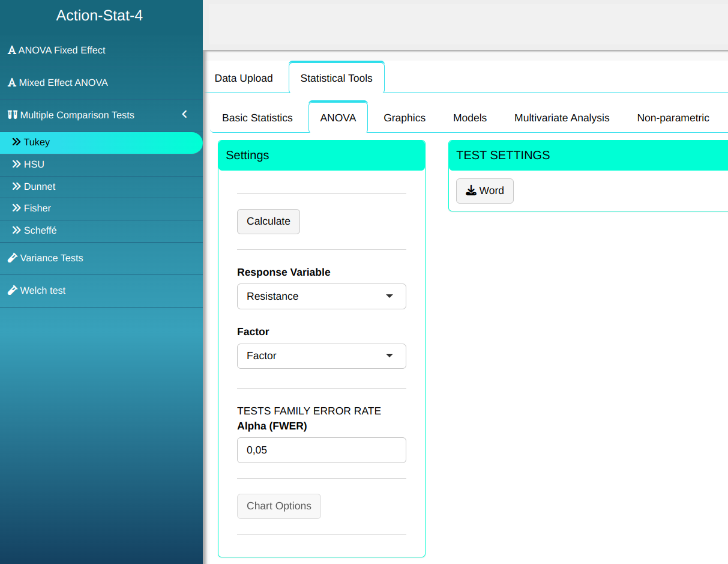This screenshot has height=564, width=728.
Task: Open the Graphics tab
Action: click(405, 118)
